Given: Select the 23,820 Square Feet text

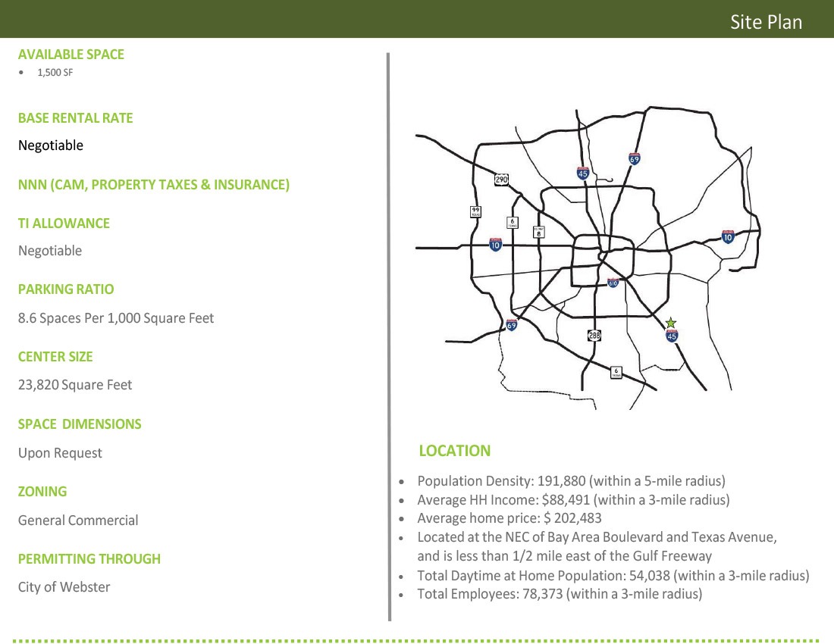Looking at the screenshot, I should point(75,385).
